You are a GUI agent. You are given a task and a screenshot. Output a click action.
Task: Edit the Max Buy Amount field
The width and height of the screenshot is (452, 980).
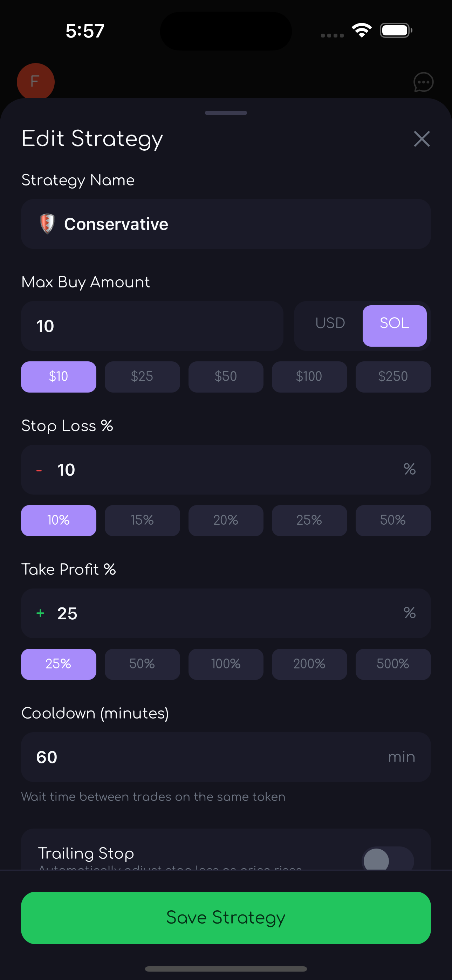[152, 326]
